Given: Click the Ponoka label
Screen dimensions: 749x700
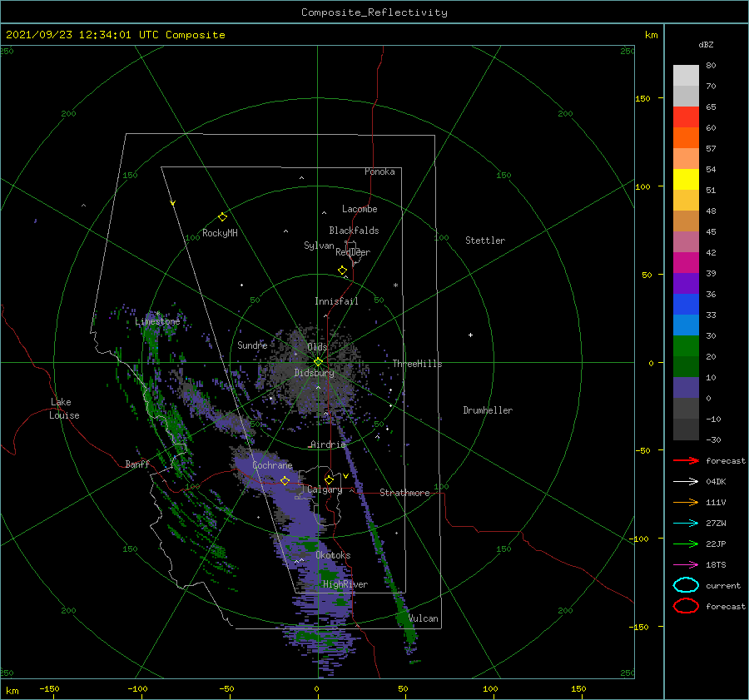Looking at the screenshot, I should (x=379, y=171).
